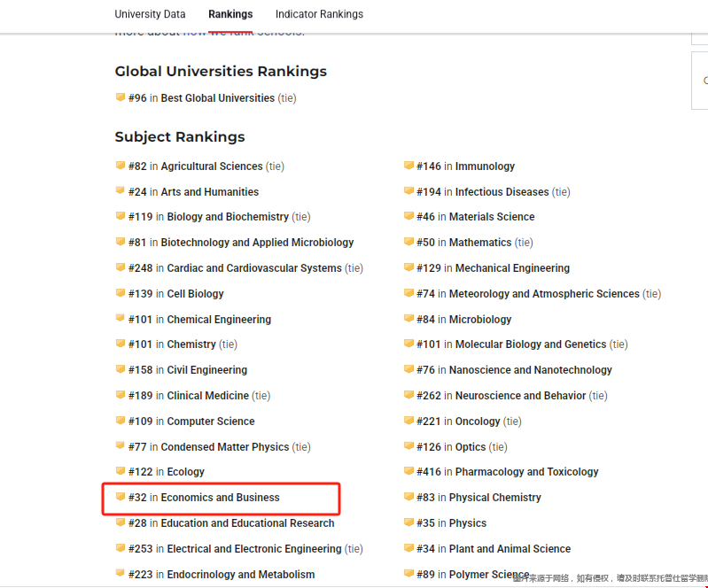Screen dimensions: 708x588
Task: Open Mechanical Engineering ranking
Action: click(x=512, y=268)
